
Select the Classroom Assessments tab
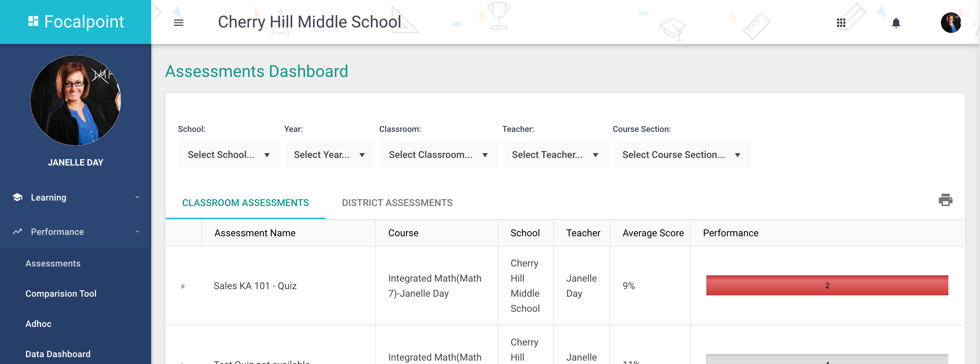(x=245, y=203)
